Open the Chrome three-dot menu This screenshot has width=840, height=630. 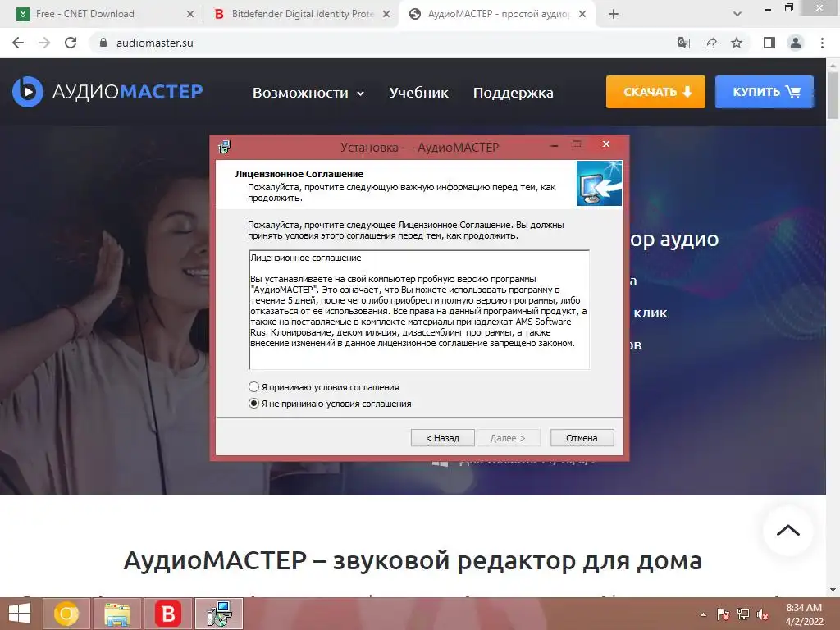click(x=822, y=43)
